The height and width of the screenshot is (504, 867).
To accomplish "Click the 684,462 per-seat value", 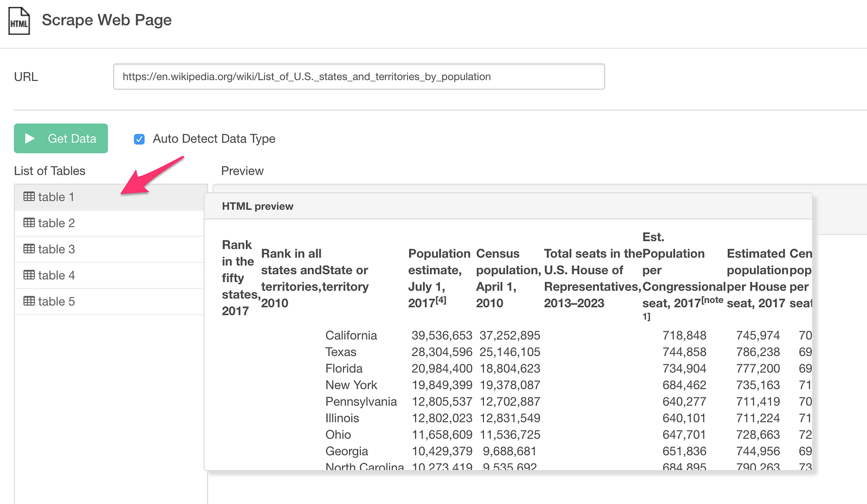I will (684, 385).
